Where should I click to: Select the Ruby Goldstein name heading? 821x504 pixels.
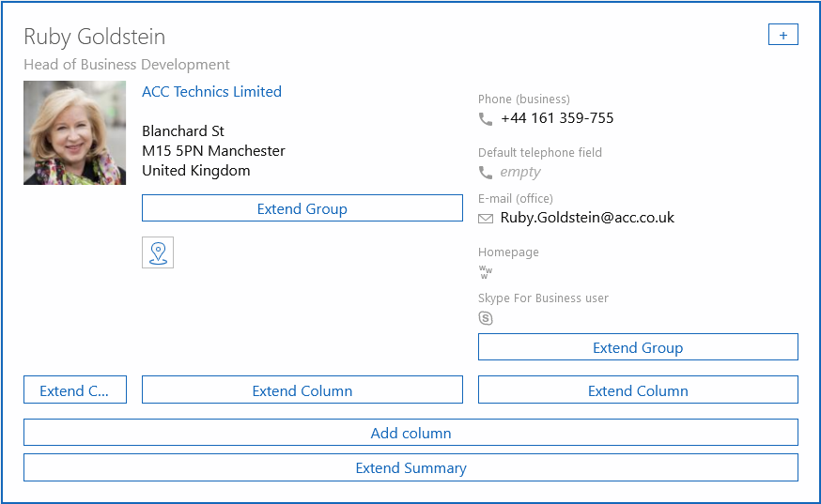(95, 37)
